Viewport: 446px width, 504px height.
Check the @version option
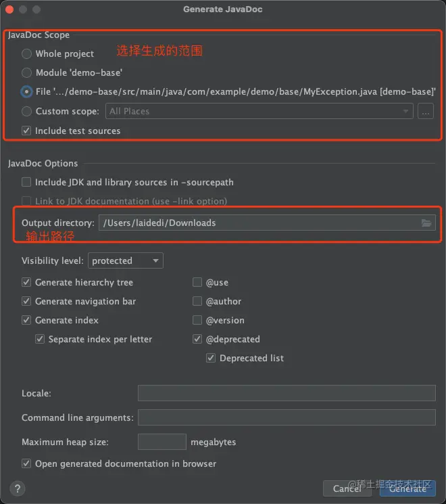(197, 320)
